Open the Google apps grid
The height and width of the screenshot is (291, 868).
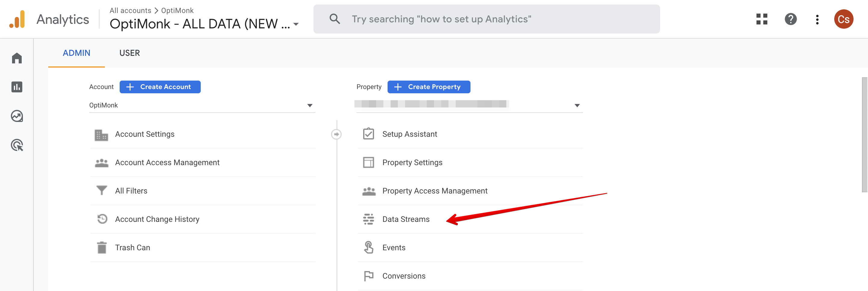[762, 19]
